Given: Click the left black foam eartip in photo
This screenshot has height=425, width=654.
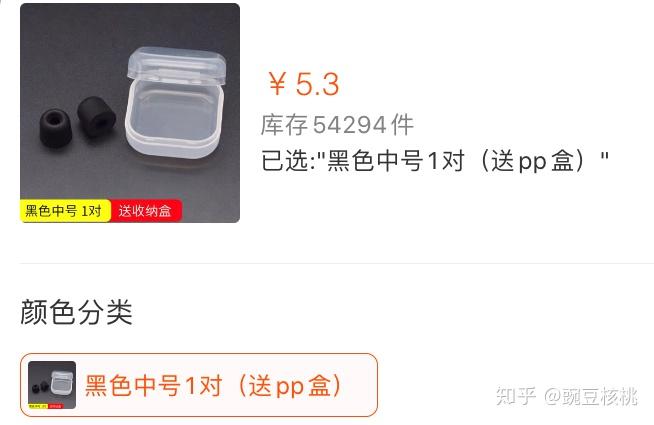Looking at the screenshot, I should tap(55, 128).
